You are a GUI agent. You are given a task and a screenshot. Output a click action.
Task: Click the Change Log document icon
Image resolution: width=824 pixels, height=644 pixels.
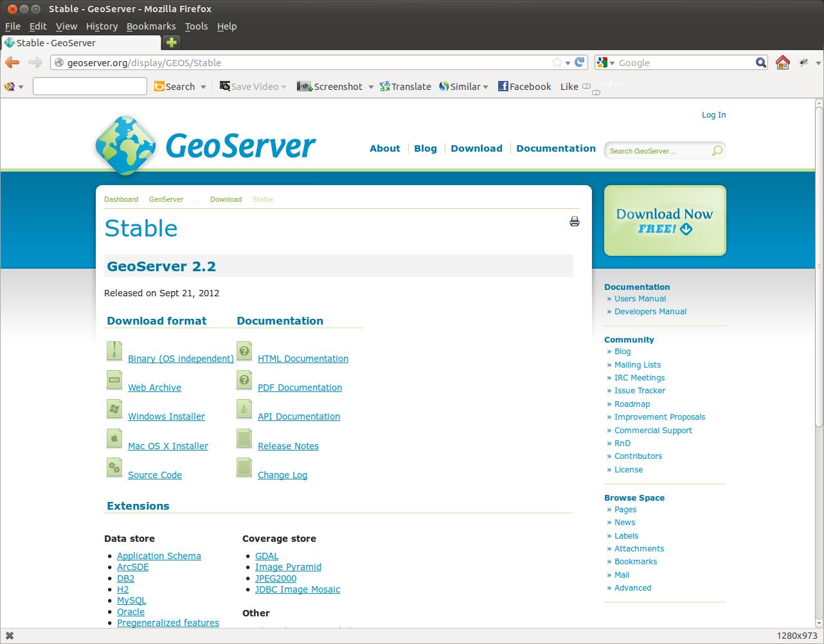tap(244, 468)
